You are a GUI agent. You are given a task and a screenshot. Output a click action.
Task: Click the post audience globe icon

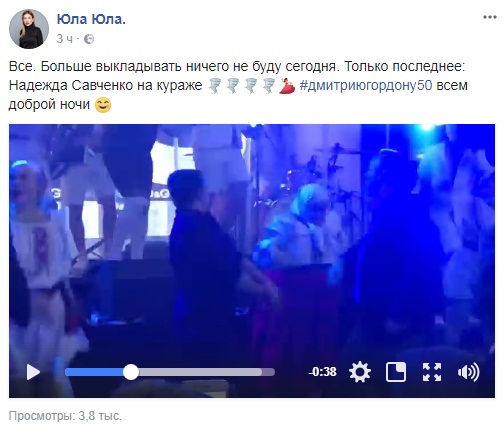click(x=89, y=39)
